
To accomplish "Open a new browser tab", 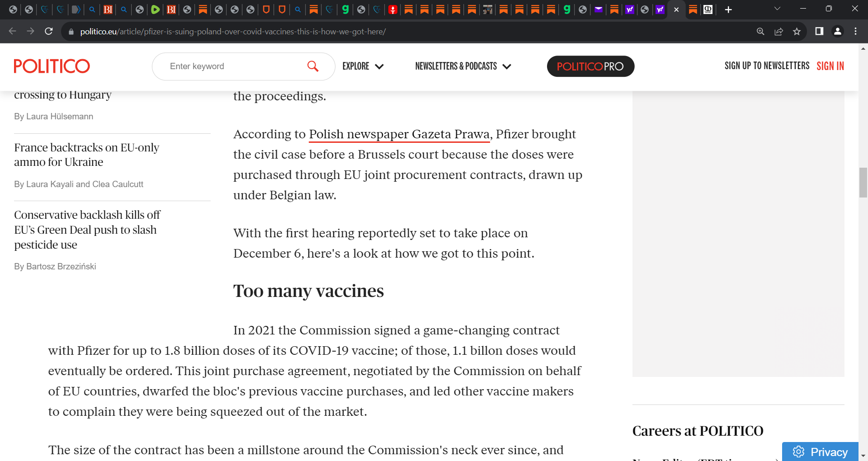I will [728, 9].
